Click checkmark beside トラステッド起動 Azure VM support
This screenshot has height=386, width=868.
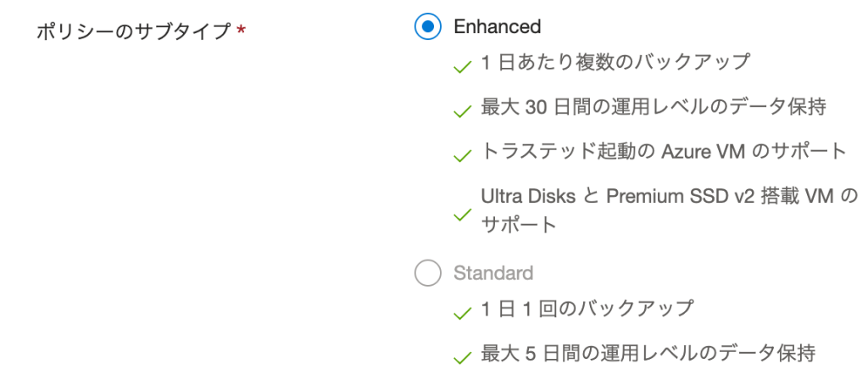[x=462, y=155]
